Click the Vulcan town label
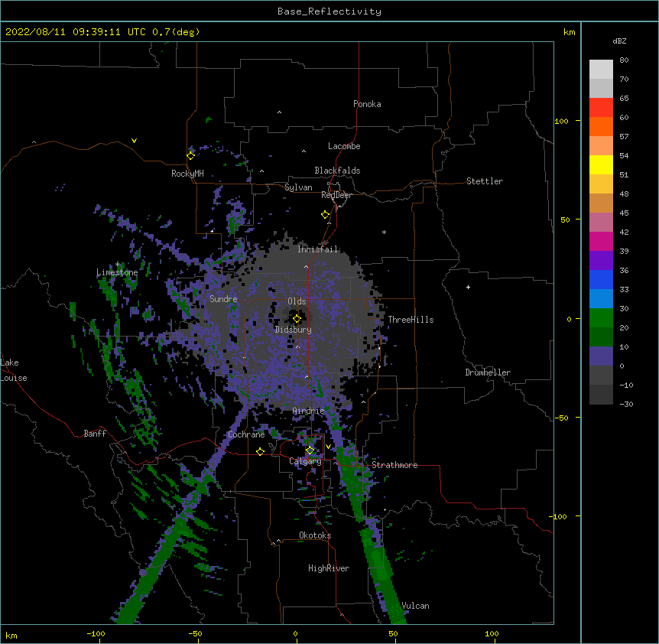 click(415, 606)
